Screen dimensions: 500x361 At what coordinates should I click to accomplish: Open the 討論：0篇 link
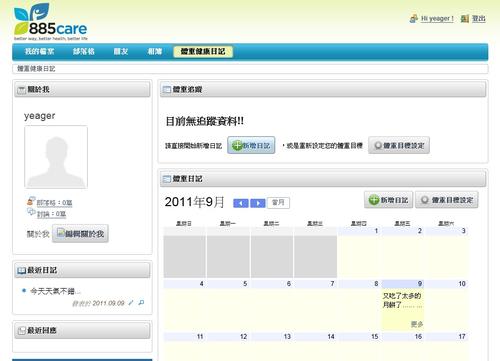click(51, 214)
